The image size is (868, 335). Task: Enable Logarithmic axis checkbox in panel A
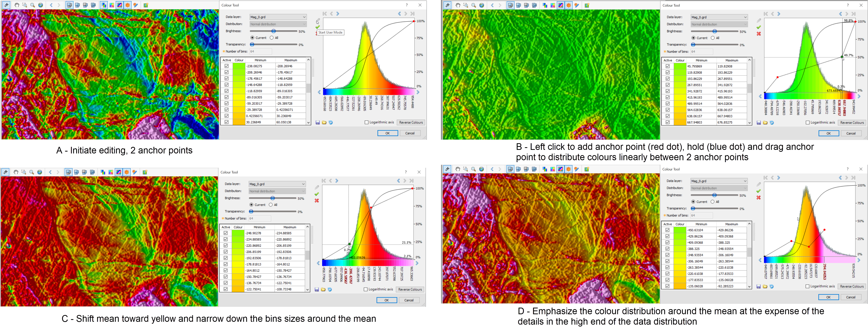(367, 122)
